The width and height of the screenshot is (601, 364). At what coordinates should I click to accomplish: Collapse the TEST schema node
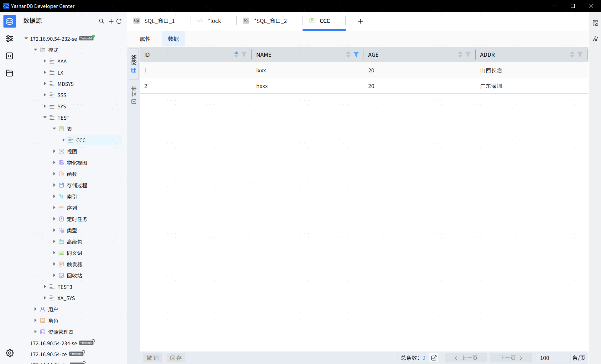tap(45, 118)
